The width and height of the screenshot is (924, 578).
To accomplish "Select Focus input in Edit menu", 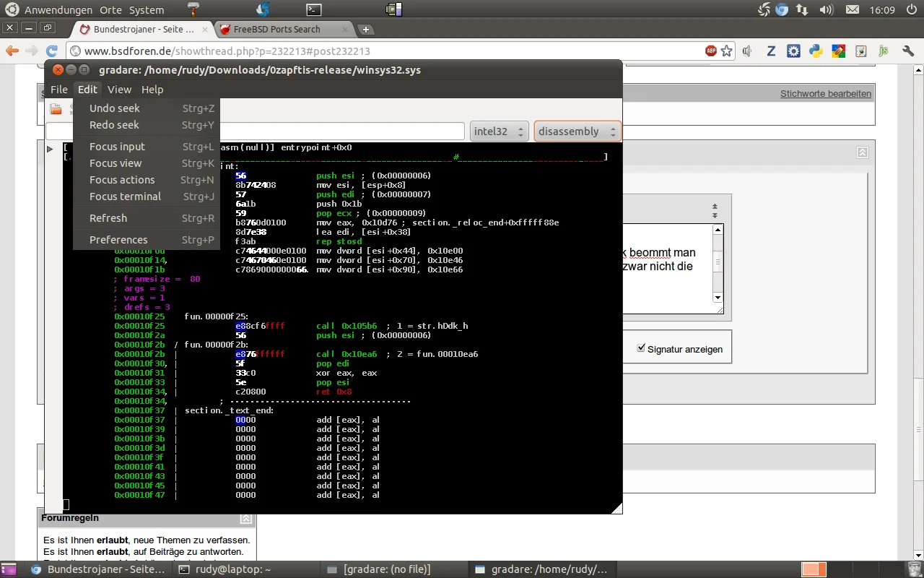I will tap(147, 147).
